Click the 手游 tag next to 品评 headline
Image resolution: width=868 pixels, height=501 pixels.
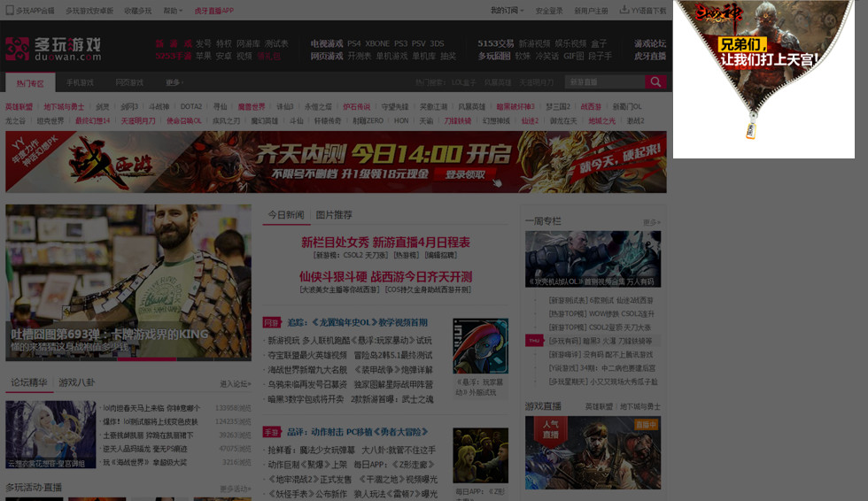coord(271,432)
